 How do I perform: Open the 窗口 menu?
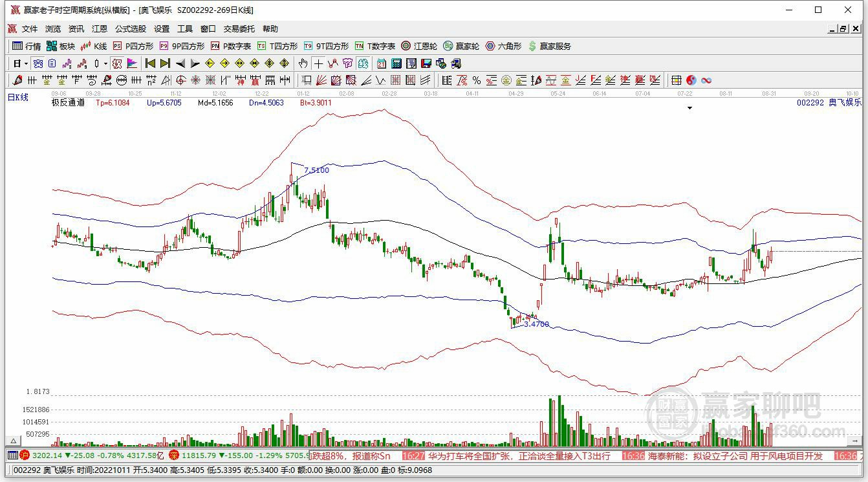(208, 28)
